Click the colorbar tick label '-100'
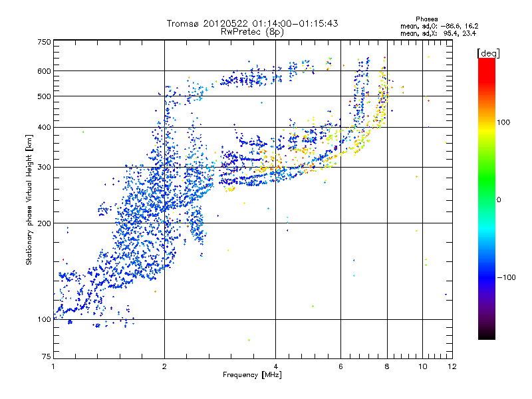Image resolution: width=532 pixels, height=399 pixels. point(506,277)
